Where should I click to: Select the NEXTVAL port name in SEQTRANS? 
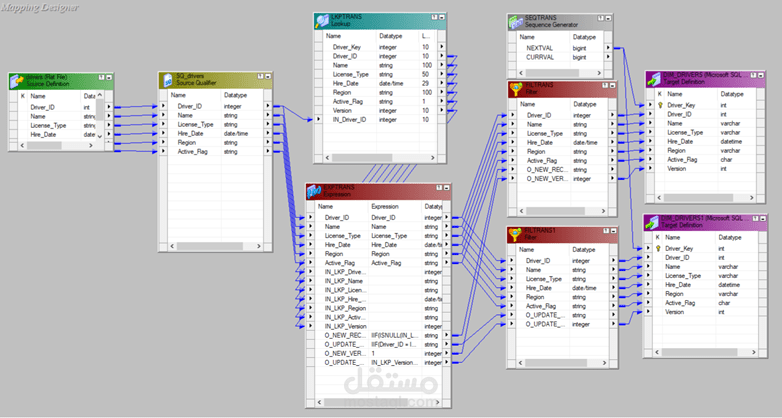[x=540, y=48]
